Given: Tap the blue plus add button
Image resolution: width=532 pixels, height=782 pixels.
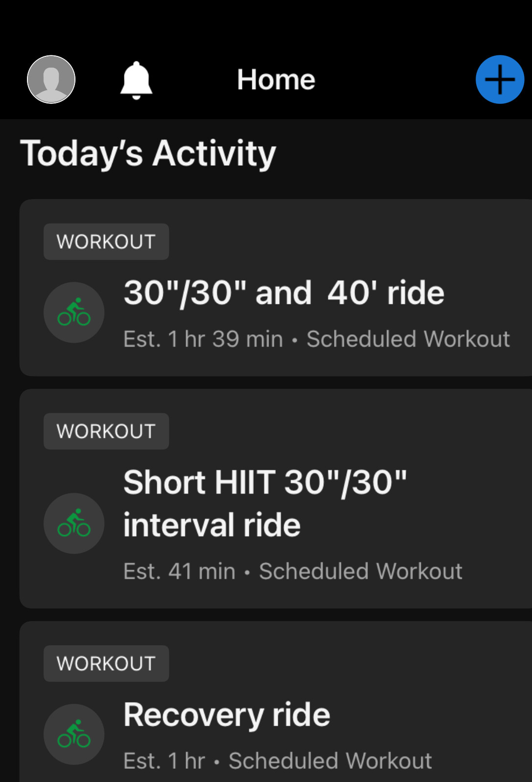Looking at the screenshot, I should (500, 79).
